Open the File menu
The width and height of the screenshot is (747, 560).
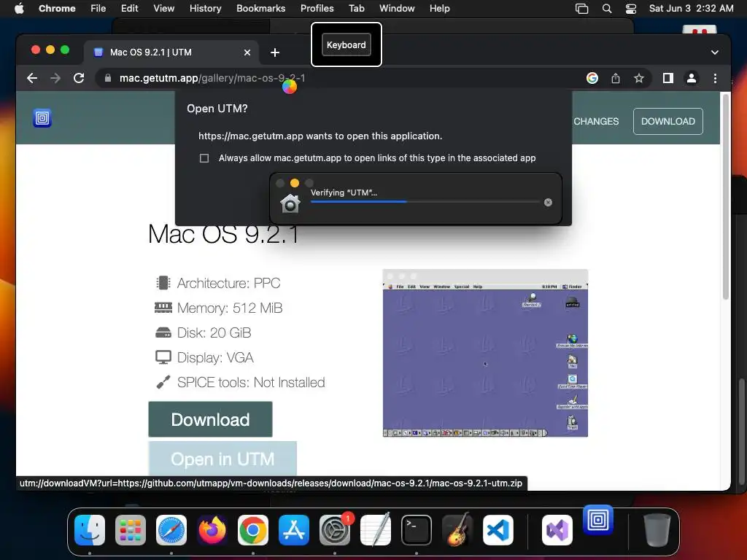point(98,9)
